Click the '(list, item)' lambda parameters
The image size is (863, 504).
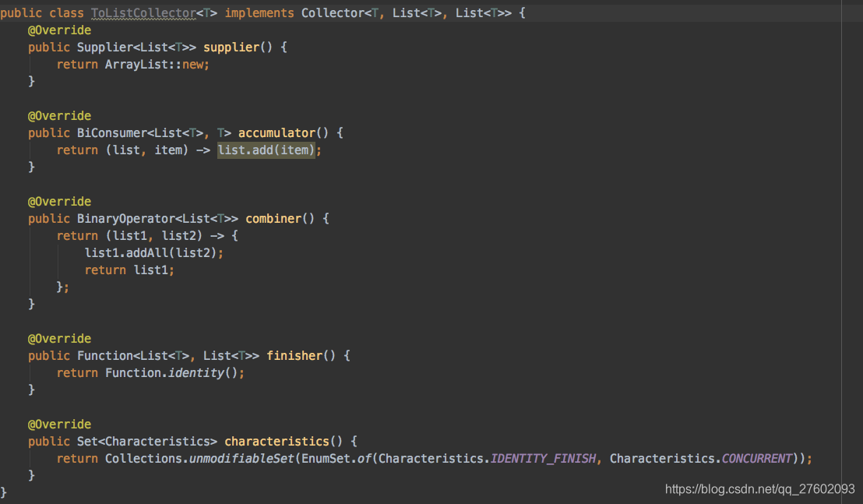[147, 150]
